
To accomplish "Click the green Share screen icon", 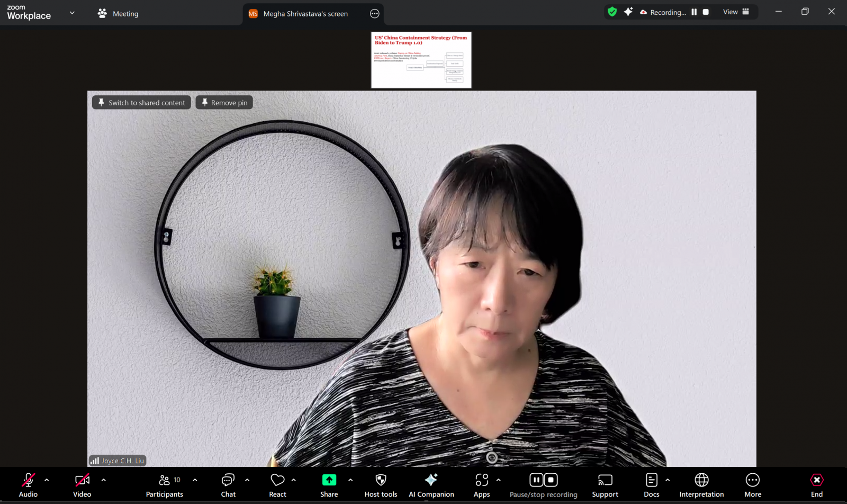I will coord(329,480).
